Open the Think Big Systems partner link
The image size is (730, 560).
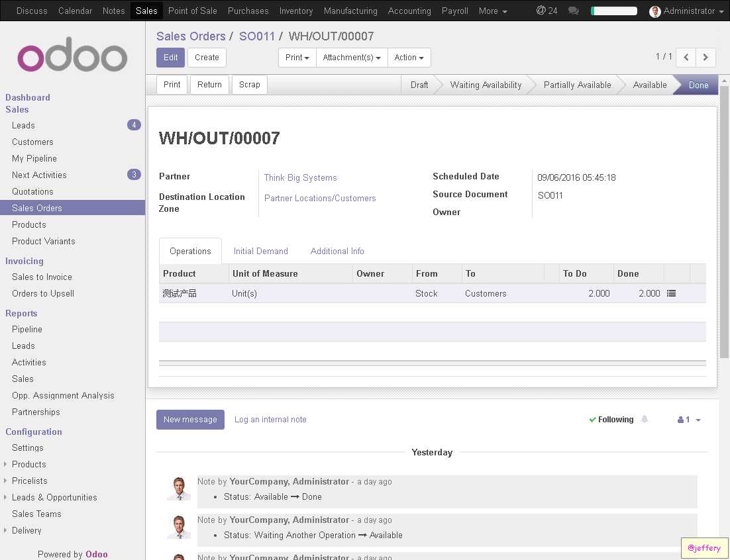click(300, 177)
